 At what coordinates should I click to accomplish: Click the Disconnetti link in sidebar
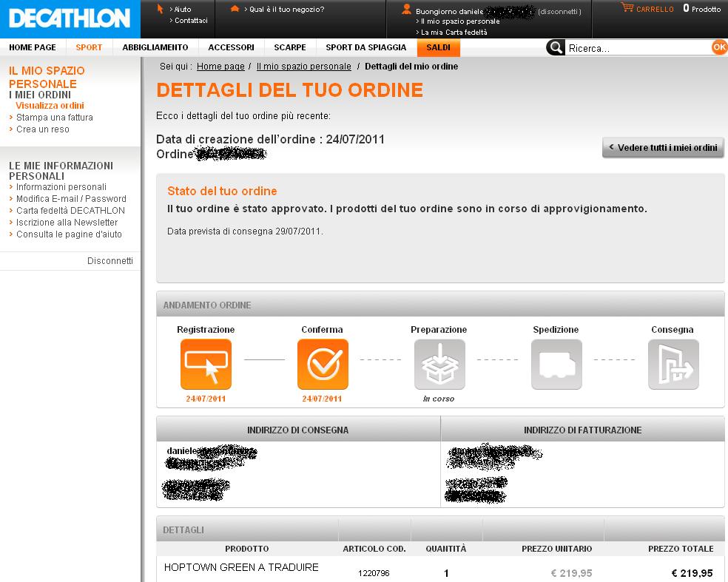110,261
